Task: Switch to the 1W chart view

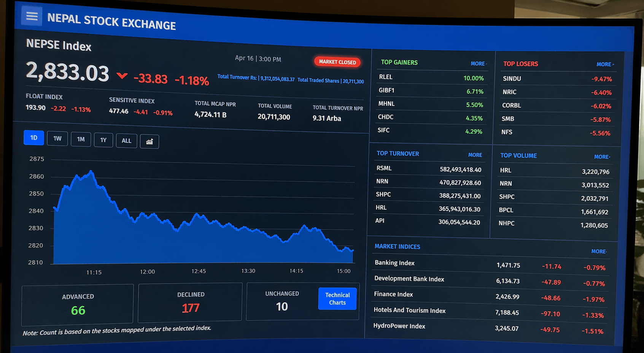Action: click(57, 139)
